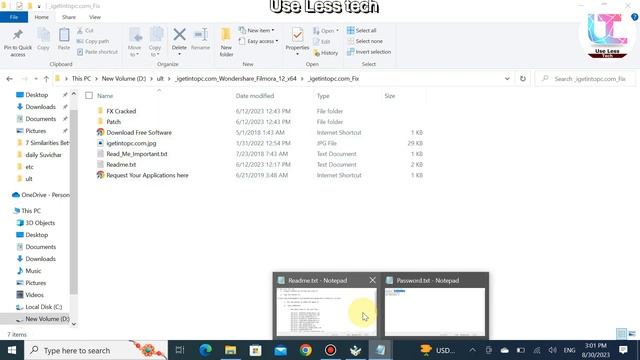Open address bar history dropdown
This screenshot has width=640, height=360.
(507, 79)
